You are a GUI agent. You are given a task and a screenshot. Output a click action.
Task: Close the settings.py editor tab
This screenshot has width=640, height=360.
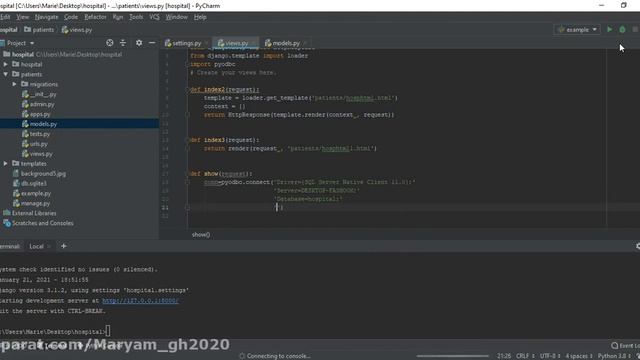207,43
